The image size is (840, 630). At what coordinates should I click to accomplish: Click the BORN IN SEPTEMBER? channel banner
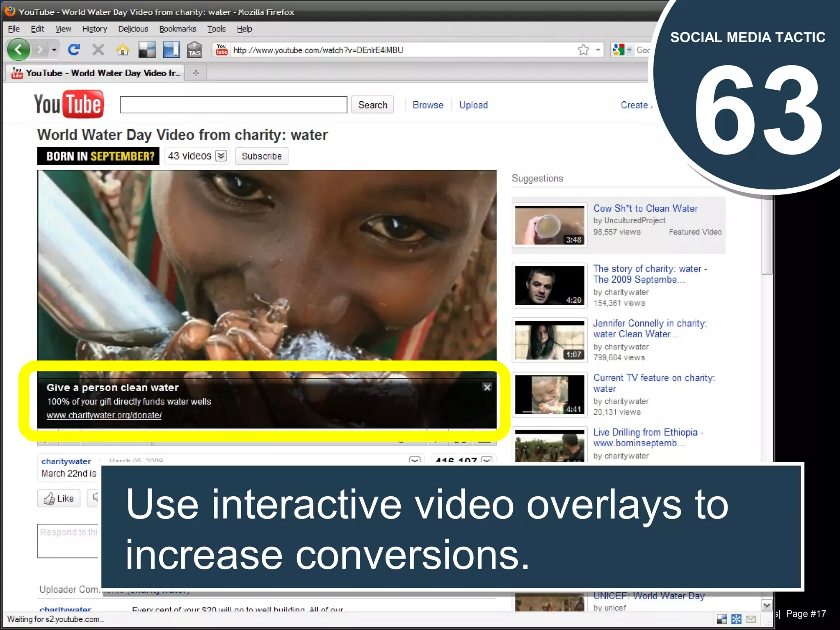[x=98, y=156]
